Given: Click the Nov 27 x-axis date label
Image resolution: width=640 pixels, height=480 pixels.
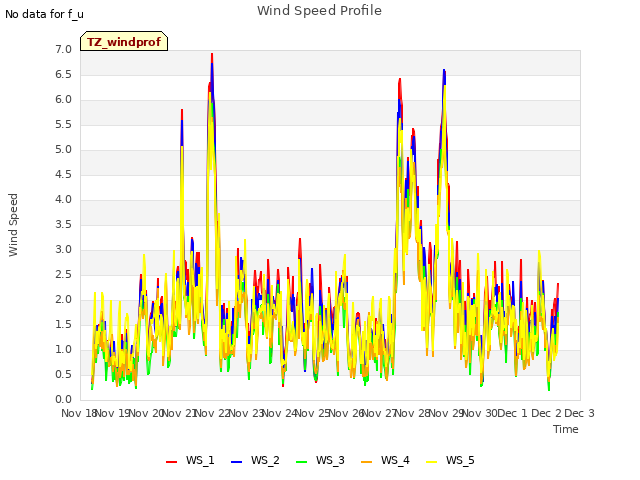Looking at the screenshot, I should (379, 413).
